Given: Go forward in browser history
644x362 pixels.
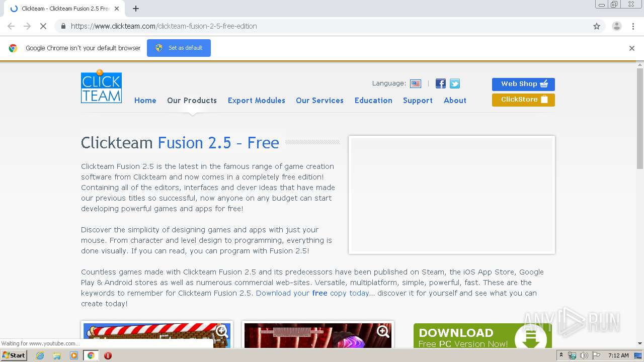Looking at the screenshot, I should coord(27,26).
